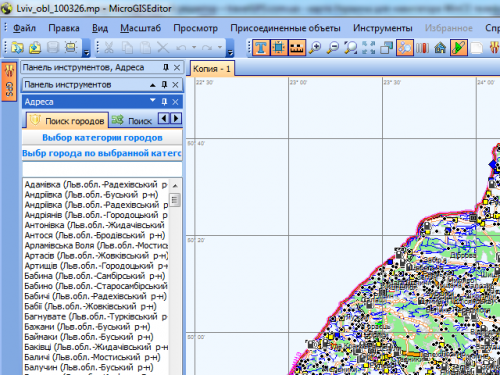Select Арламівська Воля in city list
The image size is (500, 375).
tap(96, 245)
